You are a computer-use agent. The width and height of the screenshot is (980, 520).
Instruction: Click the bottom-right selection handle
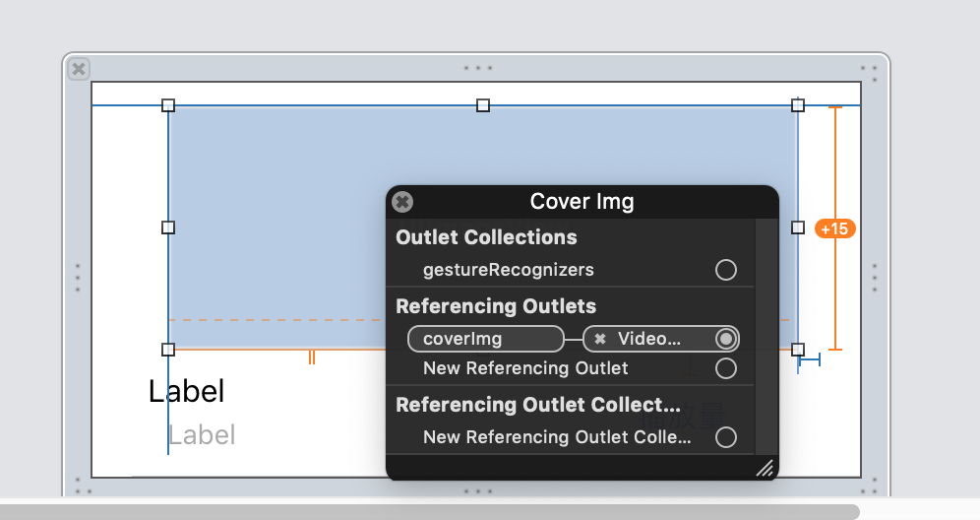[798, 350]
